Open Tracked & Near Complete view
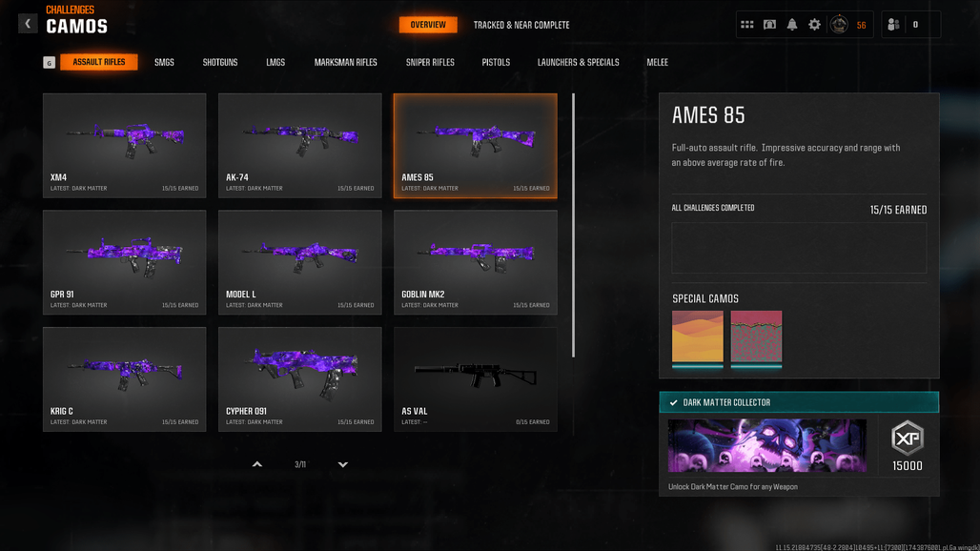980x551 pixels. pyautogui.click(x=521, y=25)
